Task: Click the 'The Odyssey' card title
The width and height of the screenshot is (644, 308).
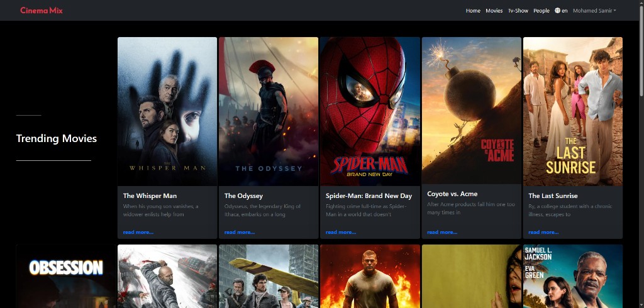Action: point(243,196)
